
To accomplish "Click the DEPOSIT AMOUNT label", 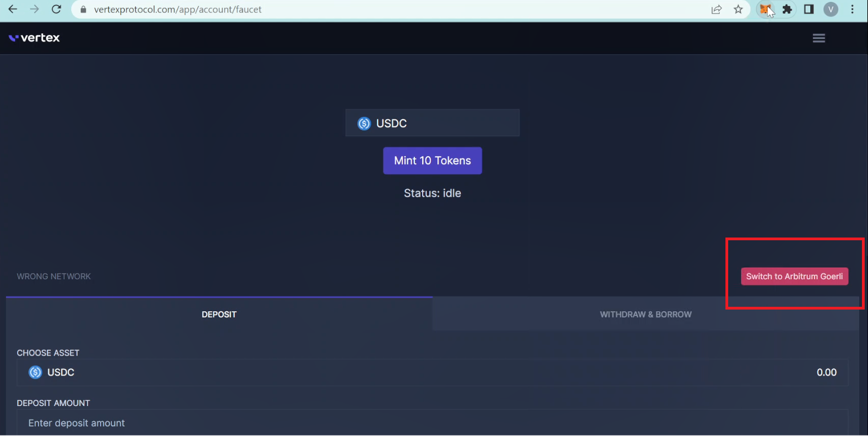I will pyautogui.click(x=53, y=403).
